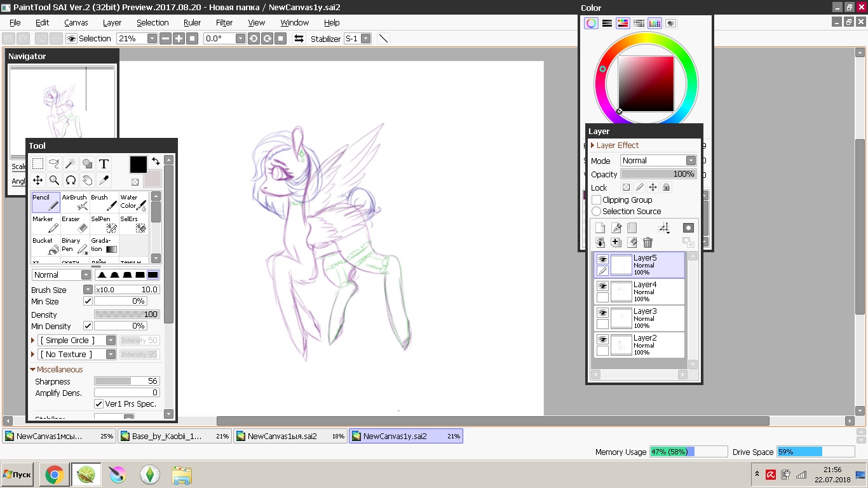Select the Water Color brush

pyautogui.click(x=133, y=202)
